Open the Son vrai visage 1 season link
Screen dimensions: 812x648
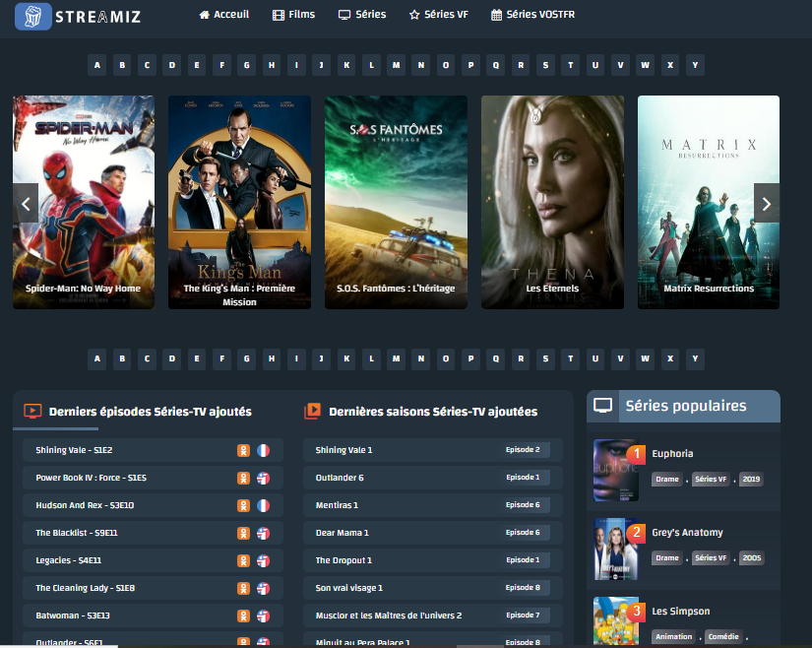(349, 588)
